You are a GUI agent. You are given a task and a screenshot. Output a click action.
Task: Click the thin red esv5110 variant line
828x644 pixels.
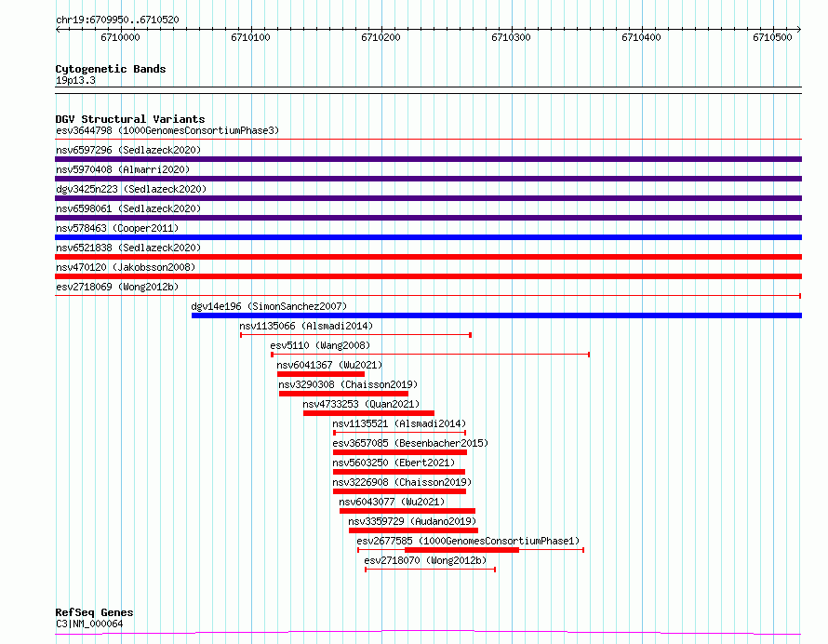click(431, 355)
